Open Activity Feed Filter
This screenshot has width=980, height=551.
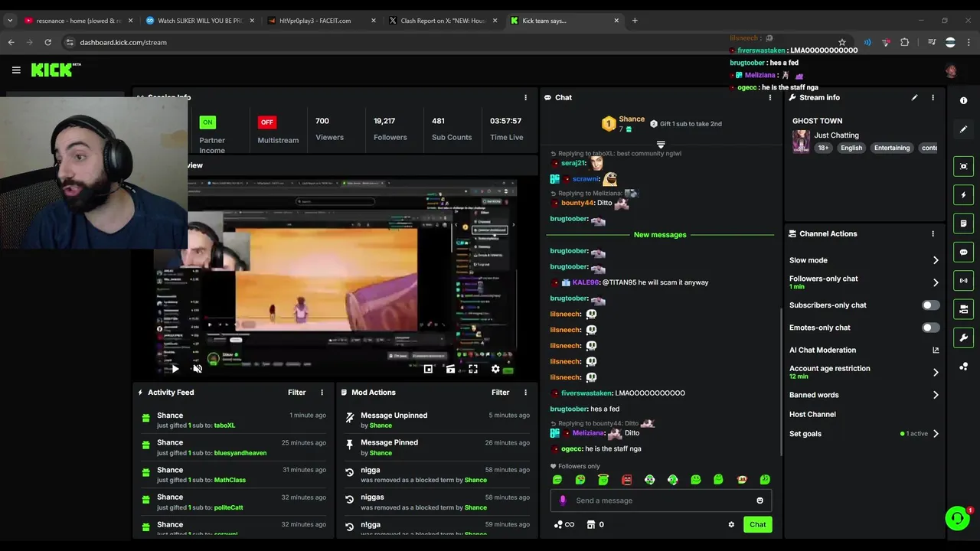point(296,392)
